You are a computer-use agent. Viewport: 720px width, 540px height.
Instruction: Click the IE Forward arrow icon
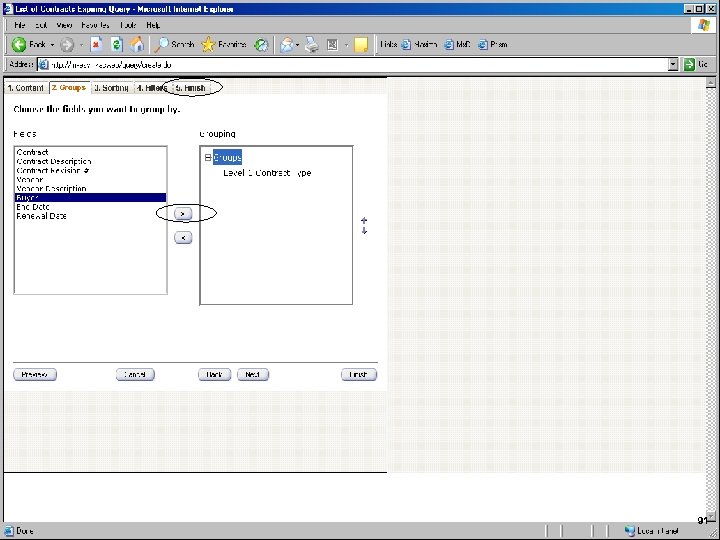pyautogui.click(x=67, y=45)
